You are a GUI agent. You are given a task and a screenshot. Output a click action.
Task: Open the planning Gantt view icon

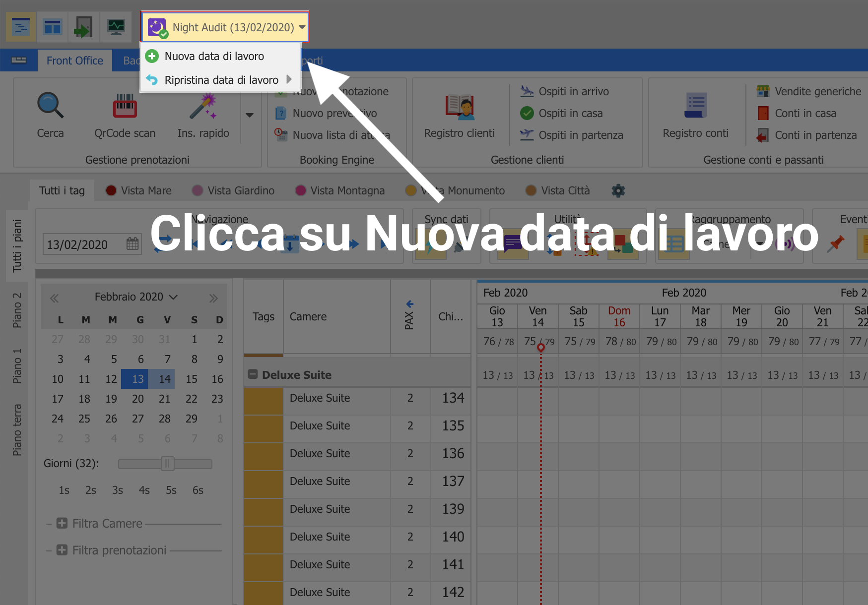tap(20, 27)
